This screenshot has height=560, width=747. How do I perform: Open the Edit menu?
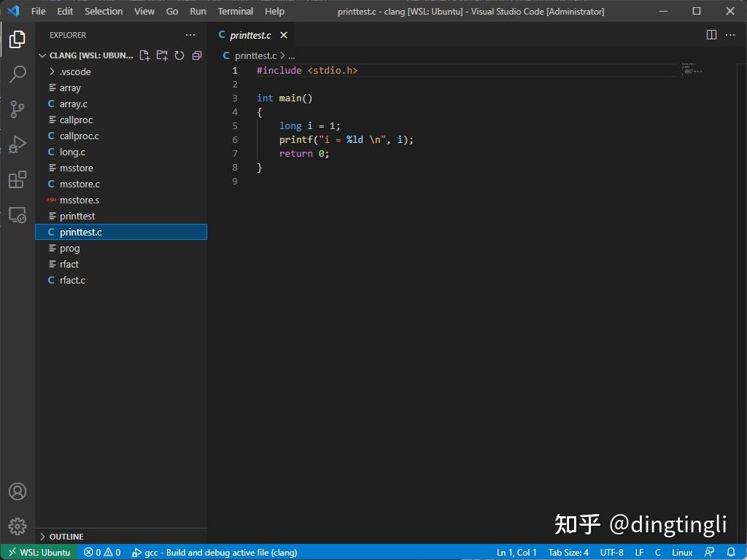65,11
